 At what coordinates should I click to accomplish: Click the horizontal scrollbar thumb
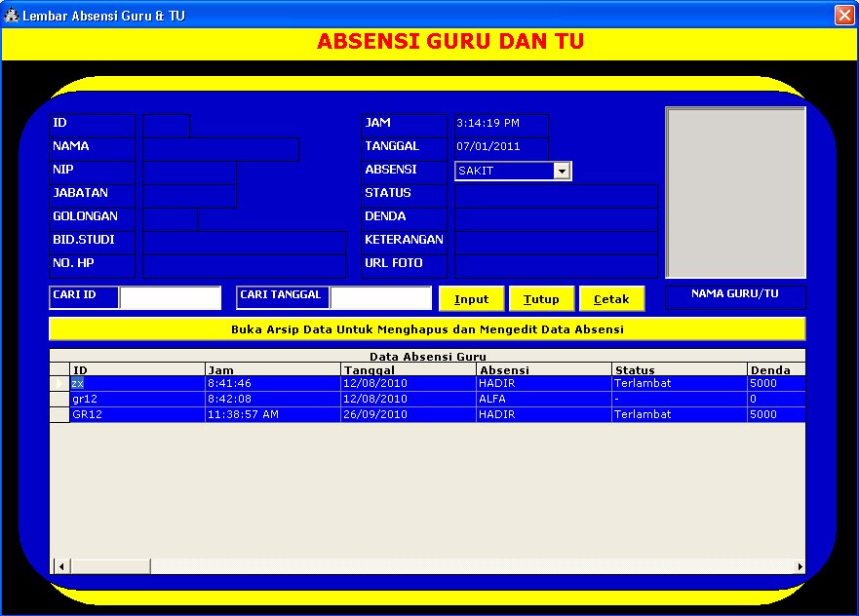110,566
